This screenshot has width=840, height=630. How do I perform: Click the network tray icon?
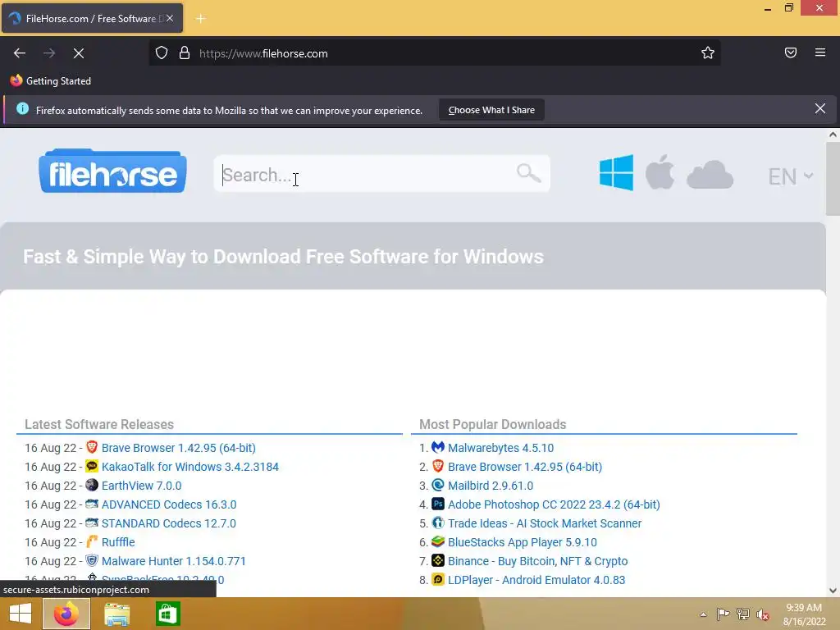click(x=742, y=614)
